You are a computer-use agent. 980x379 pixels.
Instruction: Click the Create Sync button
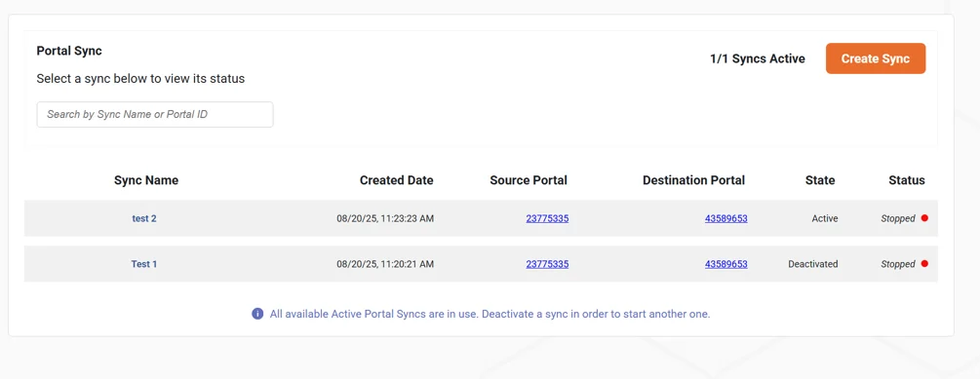point(875,58)
